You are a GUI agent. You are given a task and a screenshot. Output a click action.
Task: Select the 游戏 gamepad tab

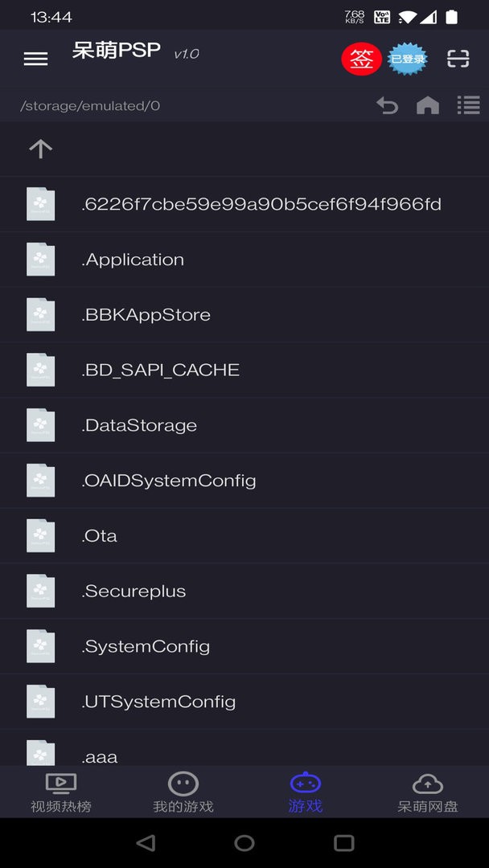[306, 792]
